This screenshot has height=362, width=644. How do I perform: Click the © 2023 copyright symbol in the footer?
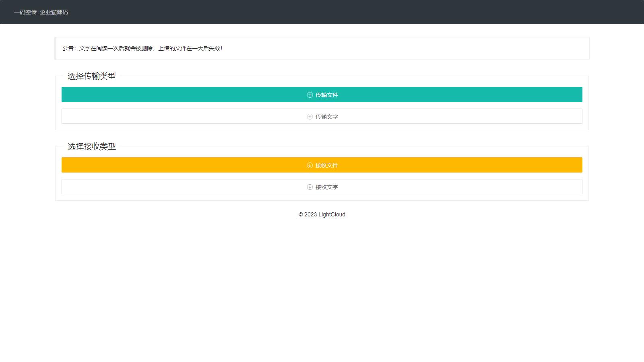[x=301, y=215]
